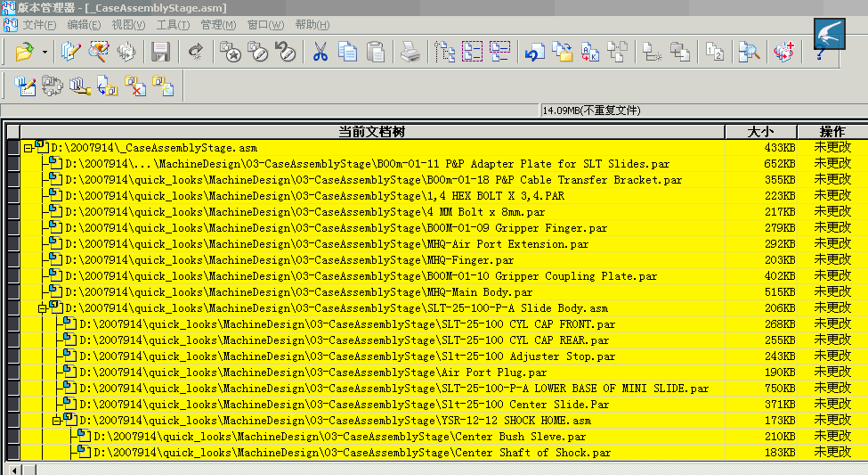The image size is (868, 475).
Task: Click the scissors cut icon
Action: (320, 52)
